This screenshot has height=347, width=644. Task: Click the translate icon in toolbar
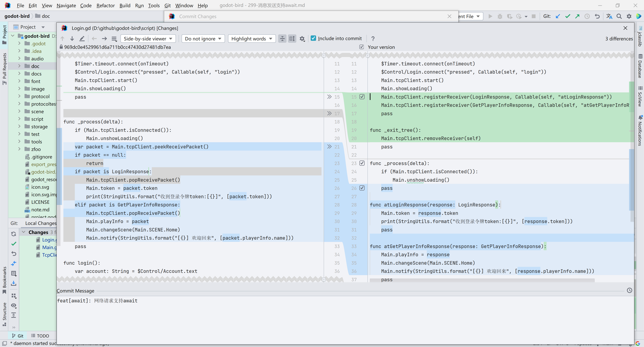click(x=609, y=16)
